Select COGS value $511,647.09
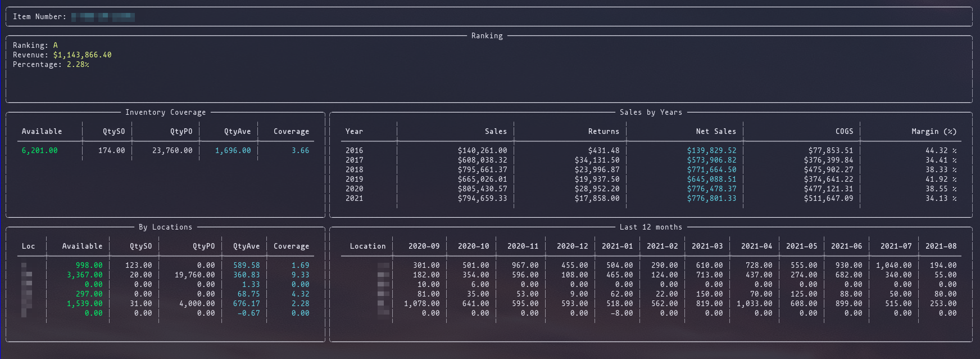The image size is (980, 359). tap(829, 199)
